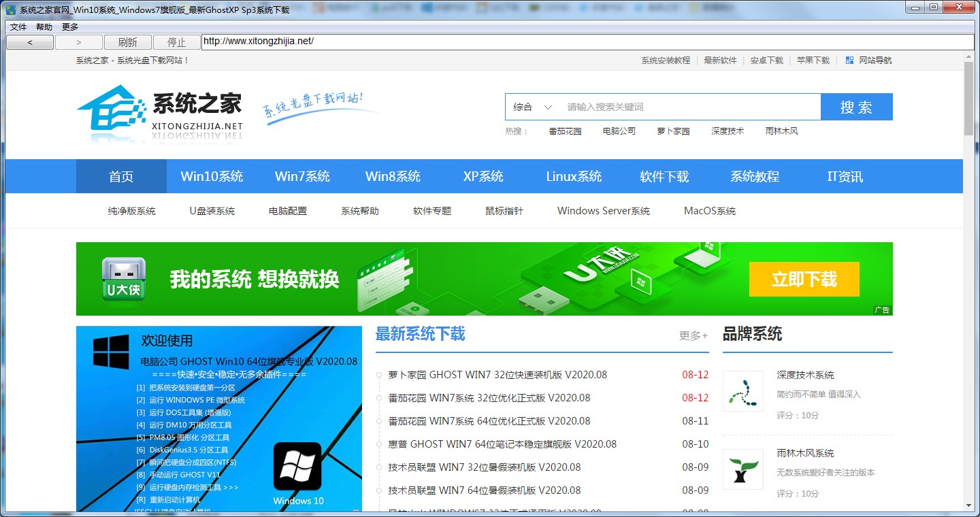Select the 软件下载 navigation tab
Image resolution: width=980 pixels, height=517 pixels.
coord(664,177)
